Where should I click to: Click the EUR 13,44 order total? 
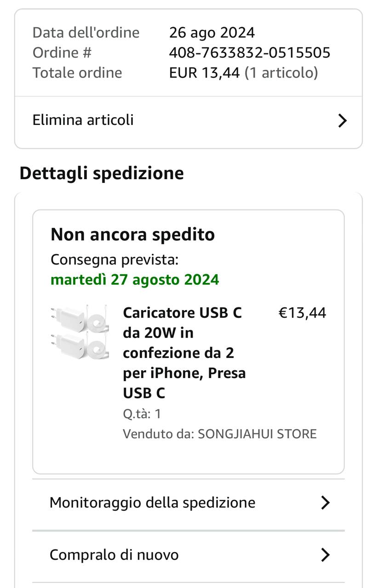coord(205,73)
